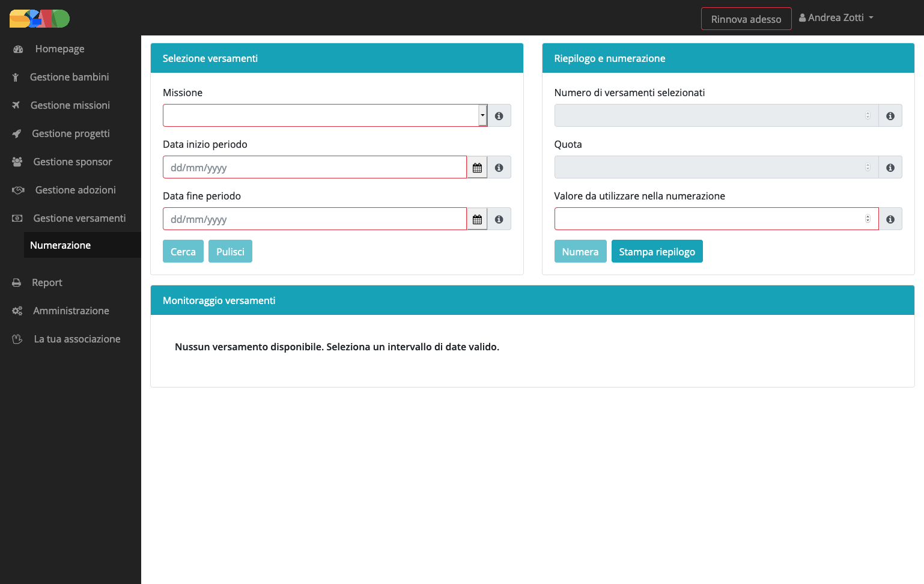924x584 pixels.
Task: Click the Nussun versamento disponibile message
Action: [337, 347]
